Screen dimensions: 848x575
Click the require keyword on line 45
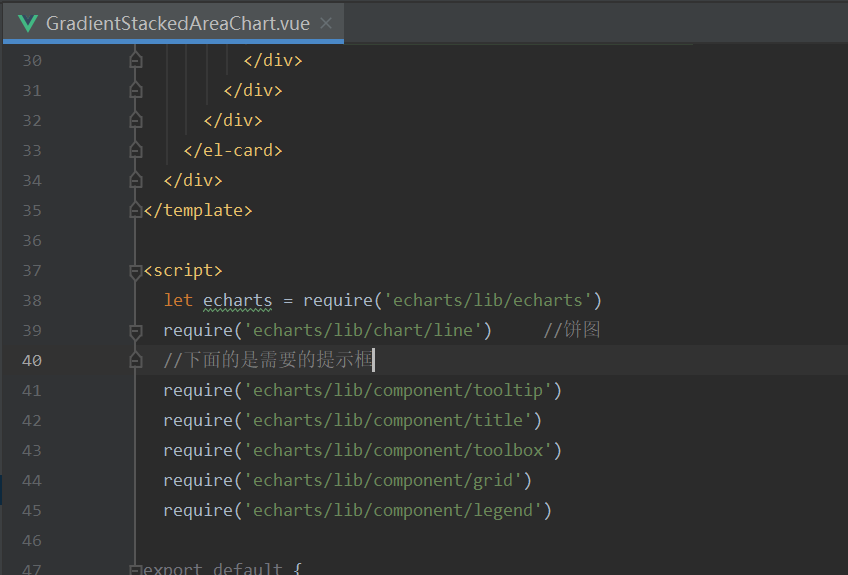click(x=198, y=510)
